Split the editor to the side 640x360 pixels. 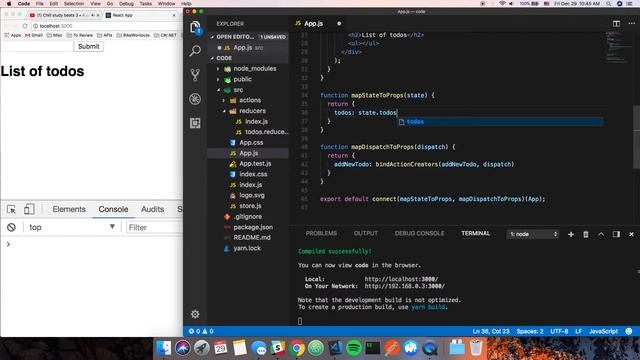[x=616, y=24]
